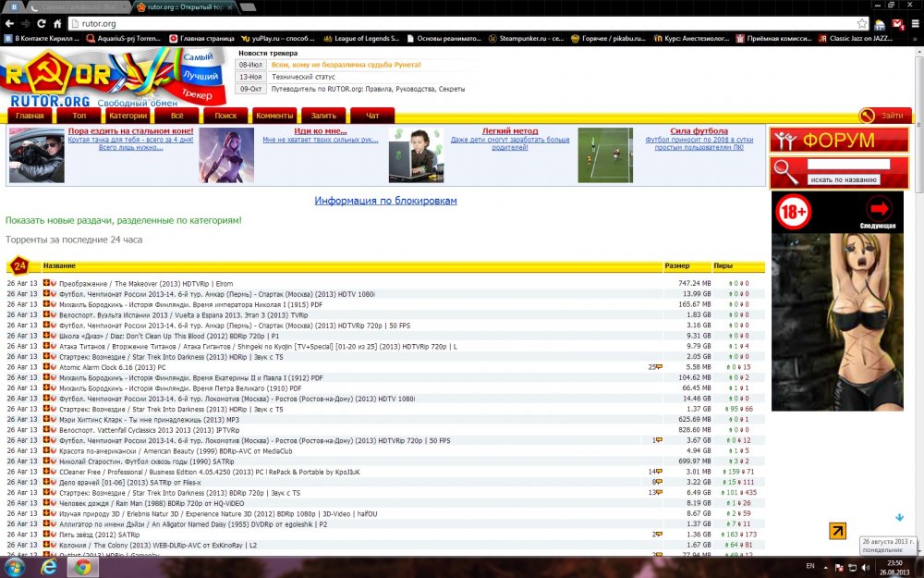Open bookmark В Контакте Кирилл
The height and width of the screenshot is (578, 924).
[x=42, y=38]
